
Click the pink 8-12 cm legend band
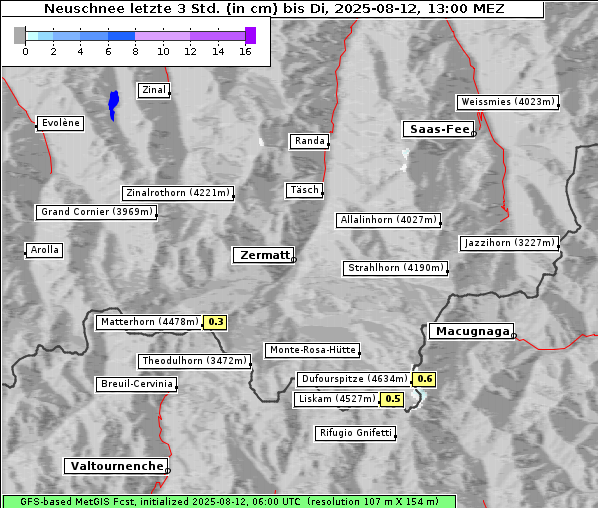tap(162, 36)
